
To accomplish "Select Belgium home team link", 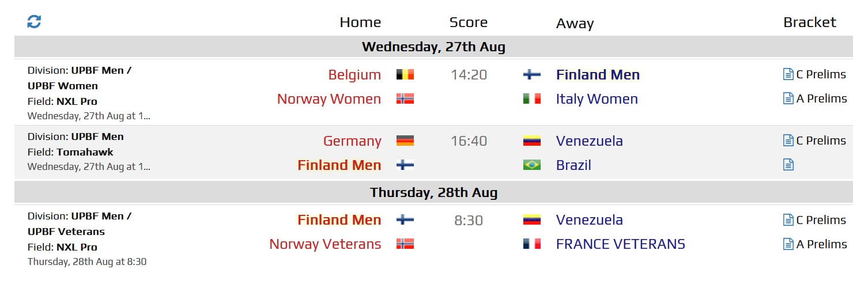I will (354, 75).
